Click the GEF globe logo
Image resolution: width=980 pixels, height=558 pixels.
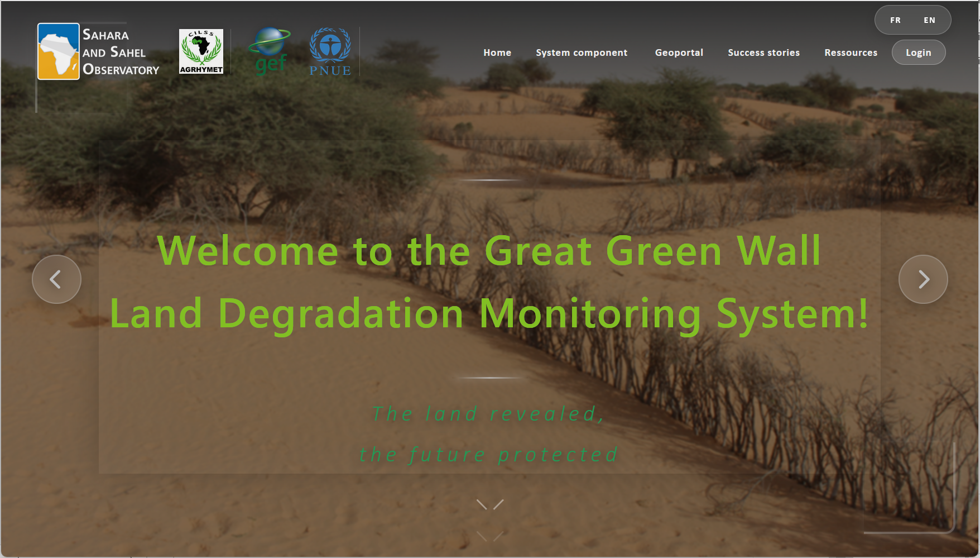(x=270, y=51)
